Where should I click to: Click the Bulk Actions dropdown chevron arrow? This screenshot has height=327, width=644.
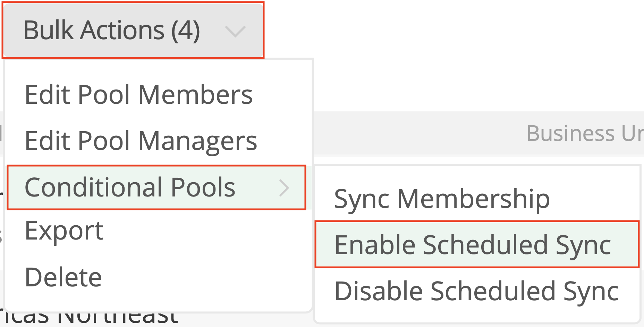(x=235, y=31)
